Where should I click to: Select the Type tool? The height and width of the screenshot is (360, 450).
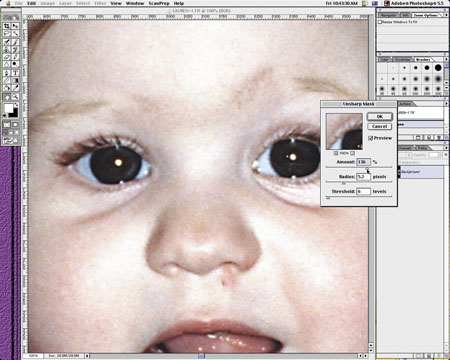click(x=15, y=73)
